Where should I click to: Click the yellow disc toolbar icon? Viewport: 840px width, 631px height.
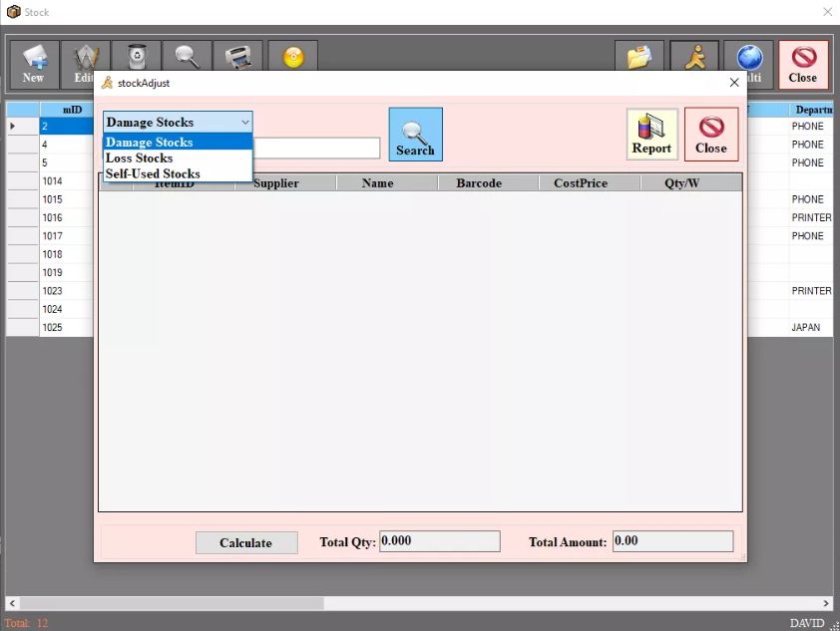click(293, 57)
